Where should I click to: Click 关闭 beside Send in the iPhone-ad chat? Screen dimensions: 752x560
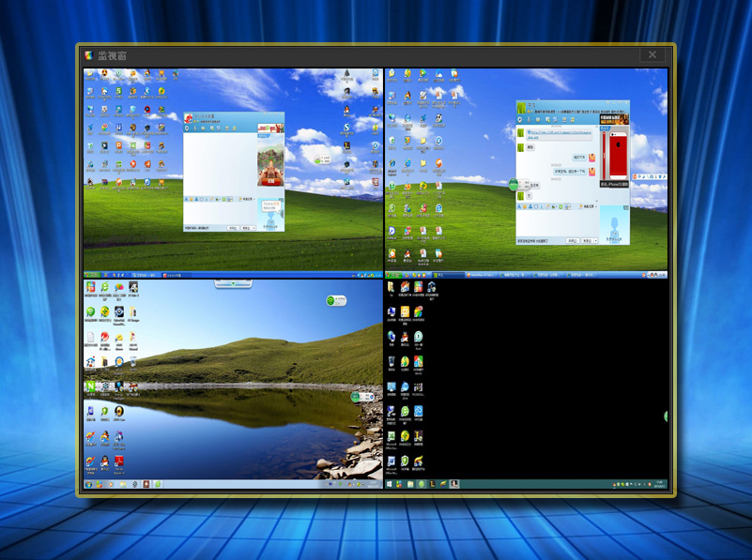click(x=573, y=240)
